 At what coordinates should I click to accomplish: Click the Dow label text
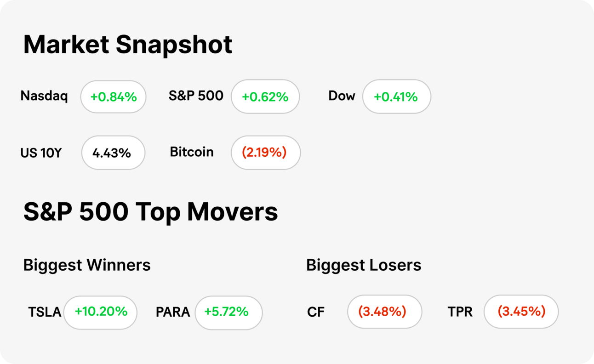click(342, 96)
